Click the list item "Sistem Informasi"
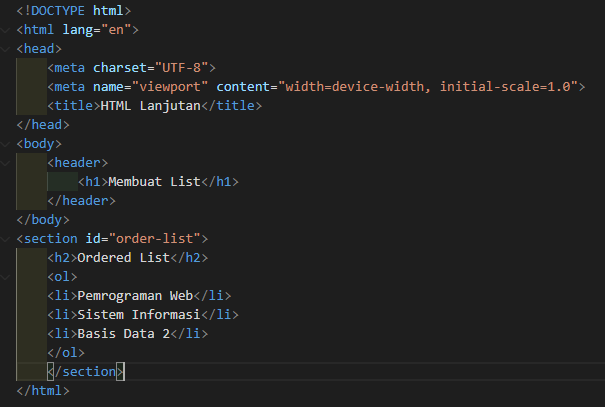The width and height of the screenshot is (605, 407). point(139,315)
